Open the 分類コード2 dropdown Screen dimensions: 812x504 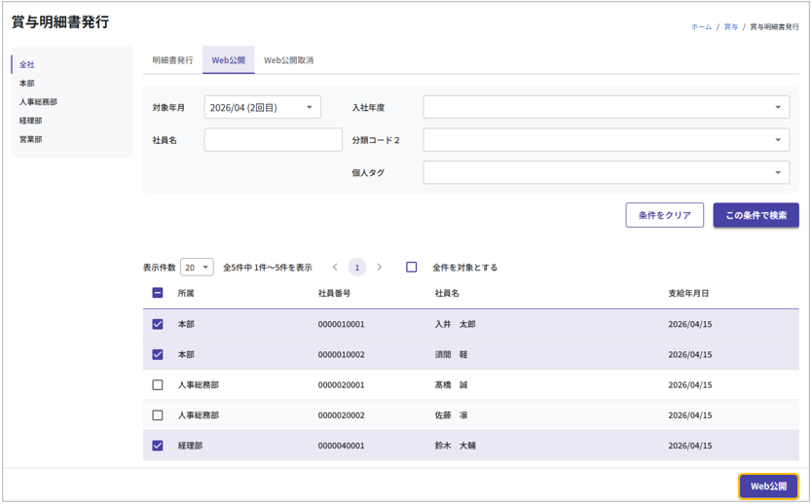(x=606, y=140)
